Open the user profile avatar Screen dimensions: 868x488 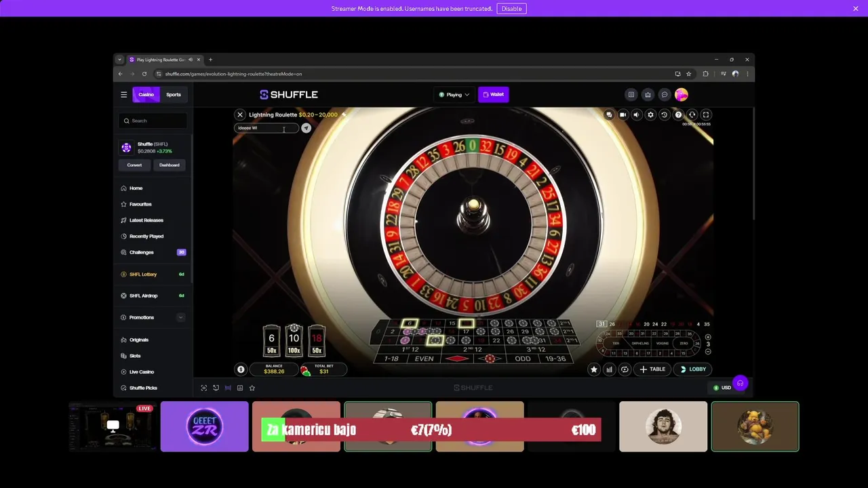pyautogui.click(x=682, y=94)
